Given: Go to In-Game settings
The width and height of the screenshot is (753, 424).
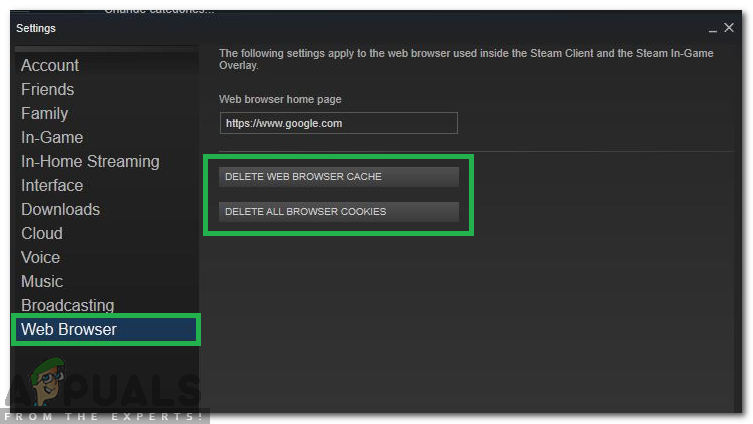Looking at the screenshot, I should tap(52, 137).
